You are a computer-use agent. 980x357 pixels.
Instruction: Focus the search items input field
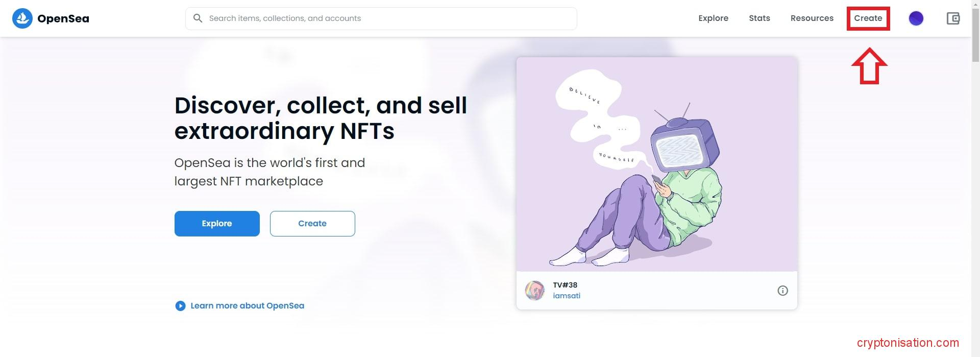click(x=388, y=18)
